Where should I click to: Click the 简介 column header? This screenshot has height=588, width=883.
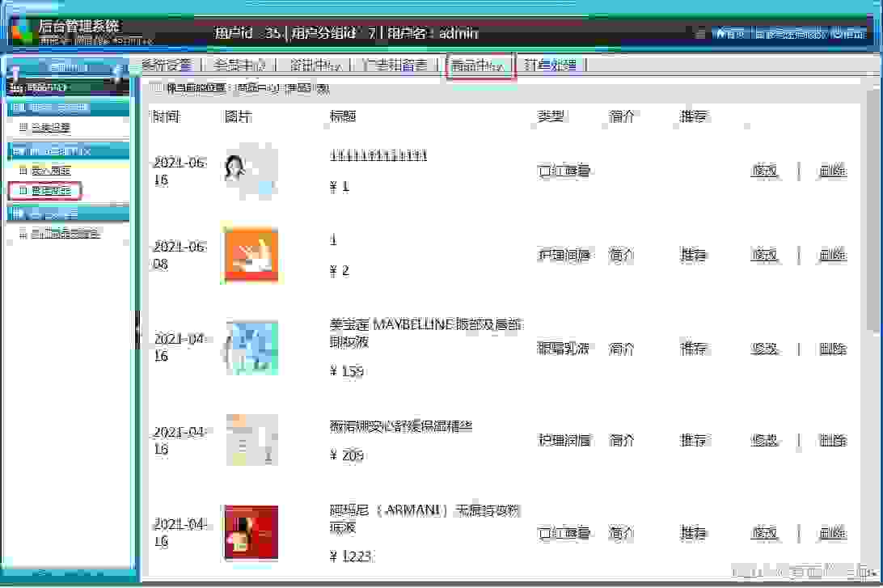click(621, 116)
